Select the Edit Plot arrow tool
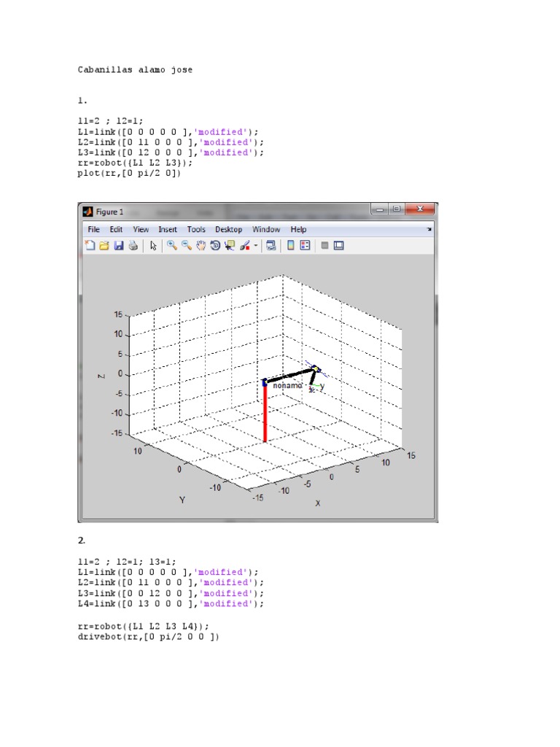The height and width of the screenshot is (747, 560). pos(153,245)
